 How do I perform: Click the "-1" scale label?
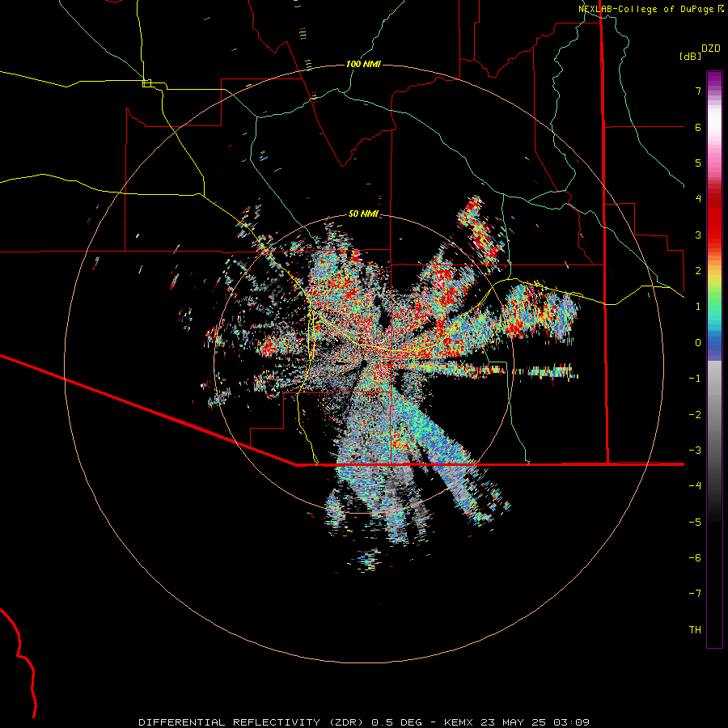(x=695, y=379)
